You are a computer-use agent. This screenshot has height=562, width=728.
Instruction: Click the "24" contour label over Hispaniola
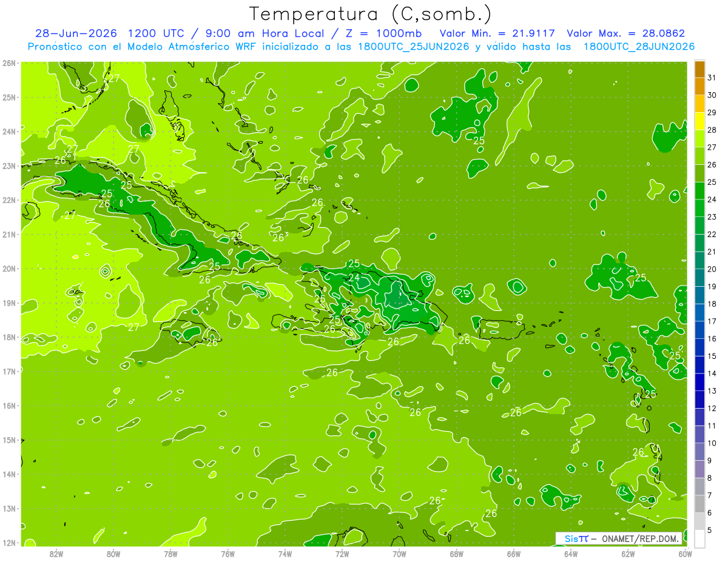point(354,278)
